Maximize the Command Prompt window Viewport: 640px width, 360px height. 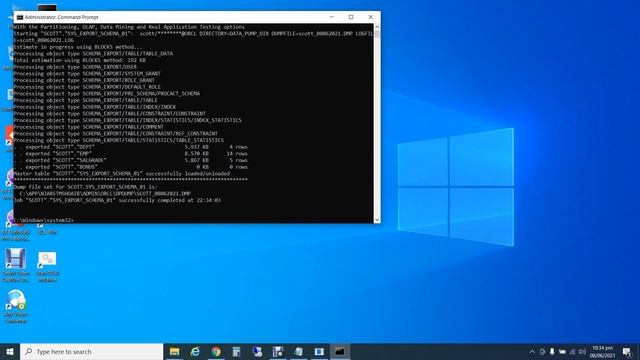pyautogui.click(x=351, y=17)
